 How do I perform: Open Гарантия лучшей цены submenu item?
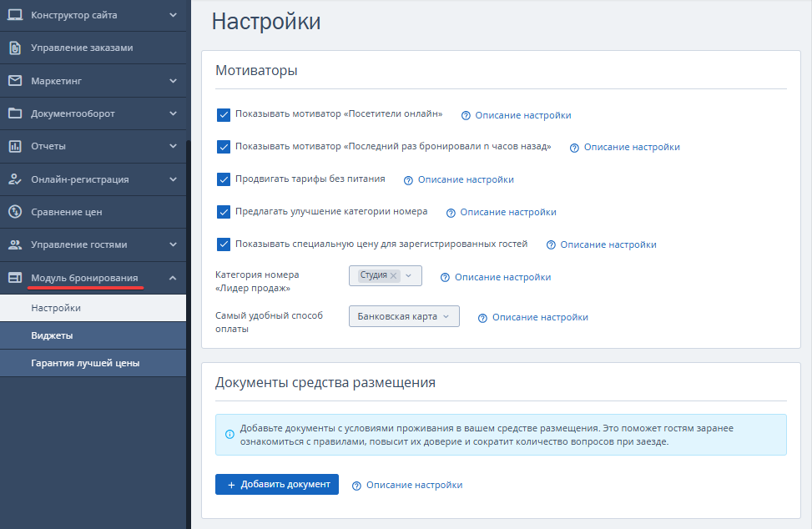coord(85,363)
